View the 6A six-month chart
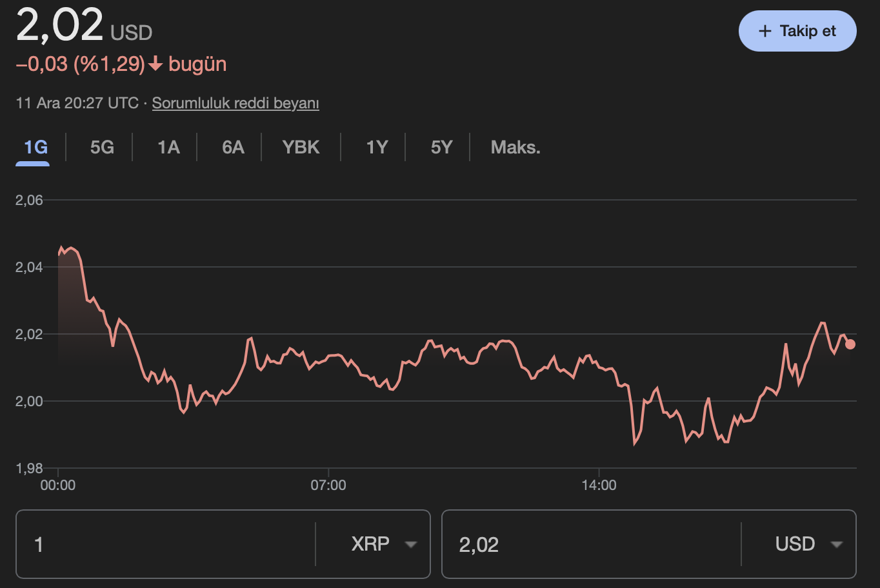 pos(232,147)
